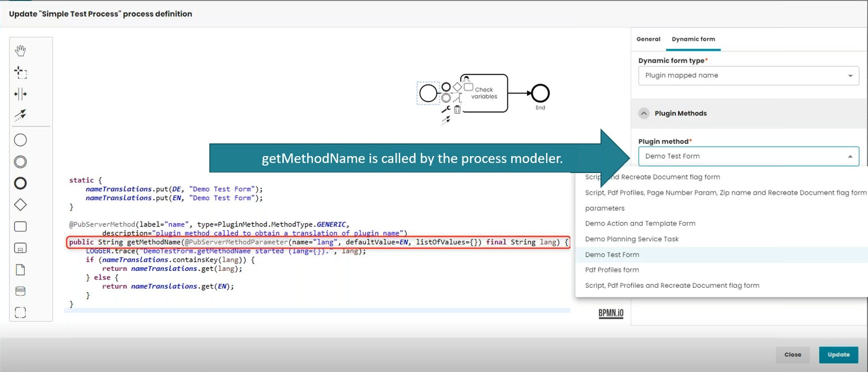868x372 pixels.
Task: Open the Dynamic form type dropdown
Action: tap(748, 76)
